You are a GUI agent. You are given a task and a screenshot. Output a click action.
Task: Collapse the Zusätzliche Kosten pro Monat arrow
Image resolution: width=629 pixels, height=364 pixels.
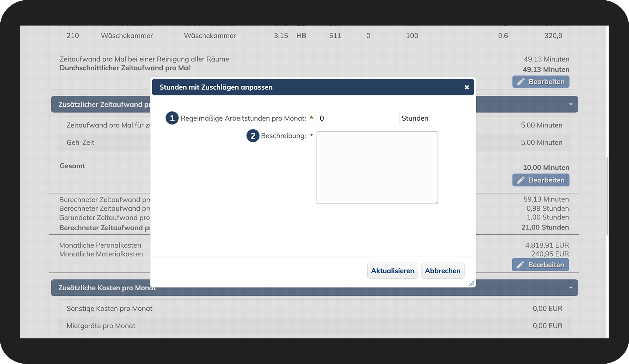[571, 287]
